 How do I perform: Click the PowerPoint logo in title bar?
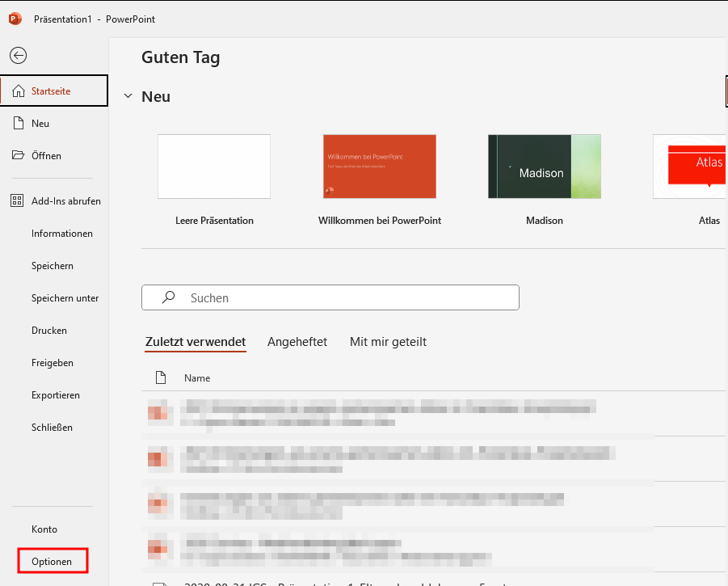click(x=15, y=19)
